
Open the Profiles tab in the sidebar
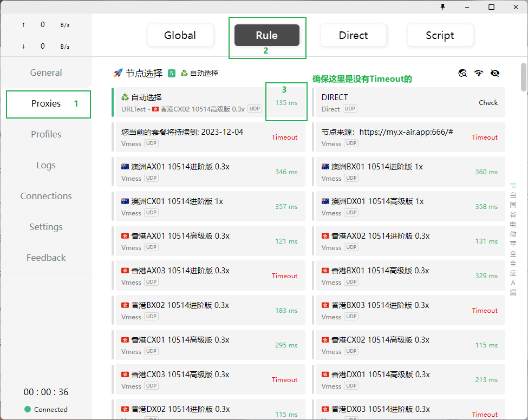pos(46,134)
